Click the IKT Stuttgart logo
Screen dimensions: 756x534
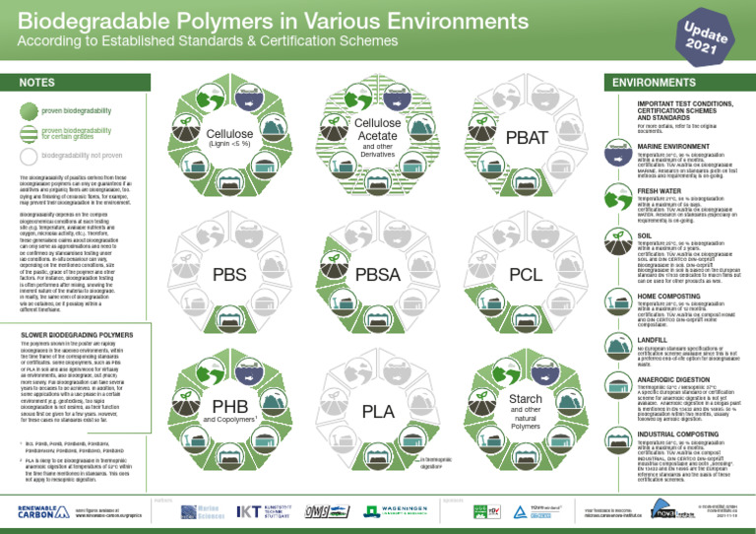coord(264,511)
